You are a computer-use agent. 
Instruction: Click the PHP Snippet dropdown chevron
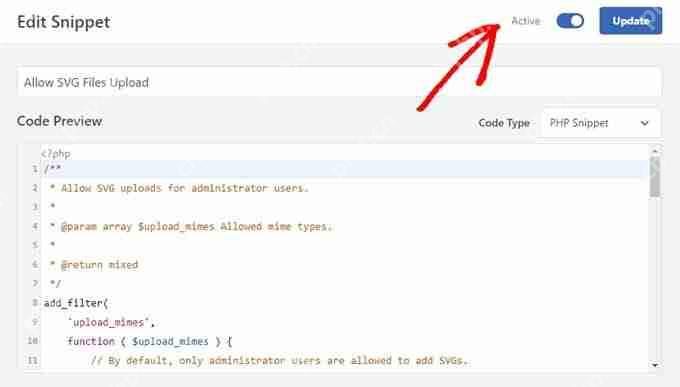(x=645, y=123)
